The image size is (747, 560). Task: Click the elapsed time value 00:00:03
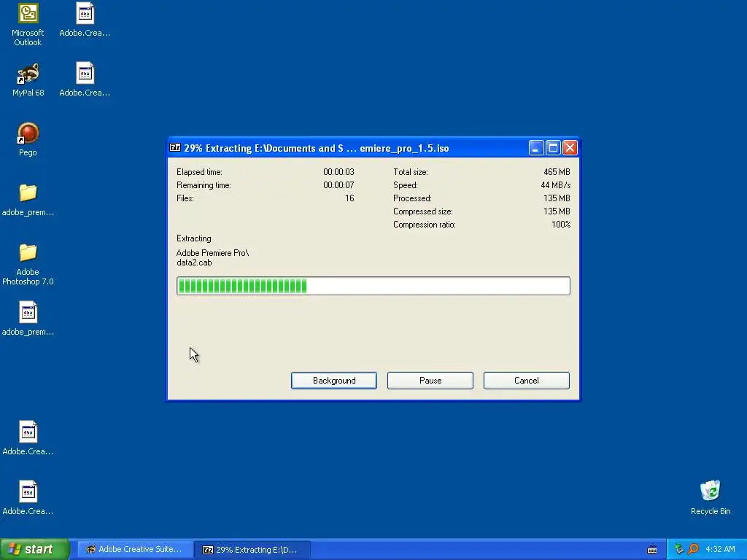pos(338,172)
